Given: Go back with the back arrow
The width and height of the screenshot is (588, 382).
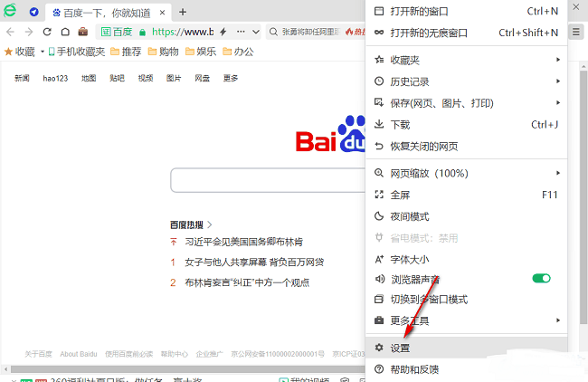Looking at the screenshot, I should click(x=11, y=32).
